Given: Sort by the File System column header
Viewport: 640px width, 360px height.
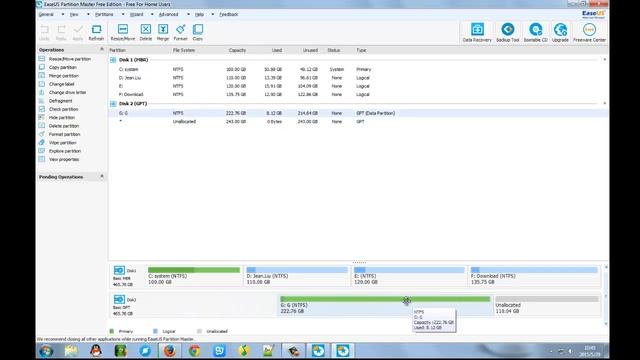Looking at the screenshot, I should (x=184, y=50).
